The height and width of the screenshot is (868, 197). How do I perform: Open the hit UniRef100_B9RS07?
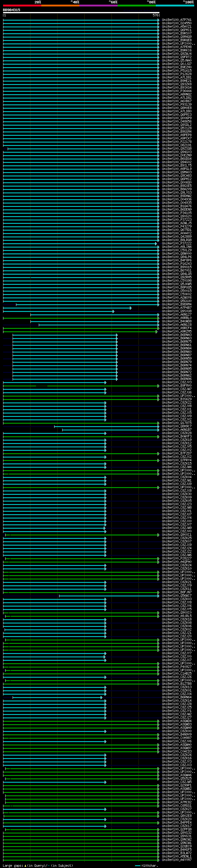click(177, 33)
